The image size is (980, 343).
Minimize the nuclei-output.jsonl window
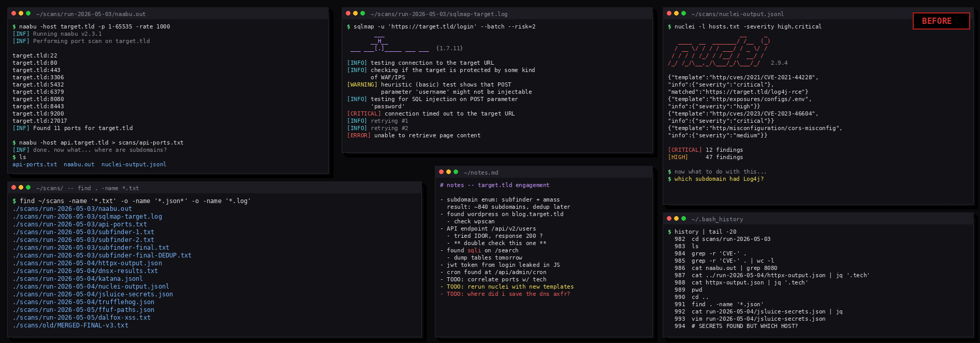(677, 13)
